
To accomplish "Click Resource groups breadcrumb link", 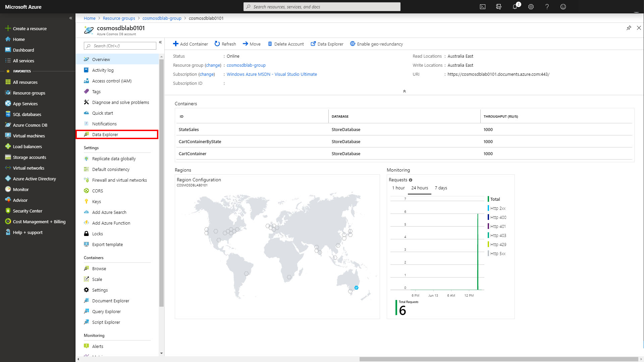I will (x=119, y=18).
